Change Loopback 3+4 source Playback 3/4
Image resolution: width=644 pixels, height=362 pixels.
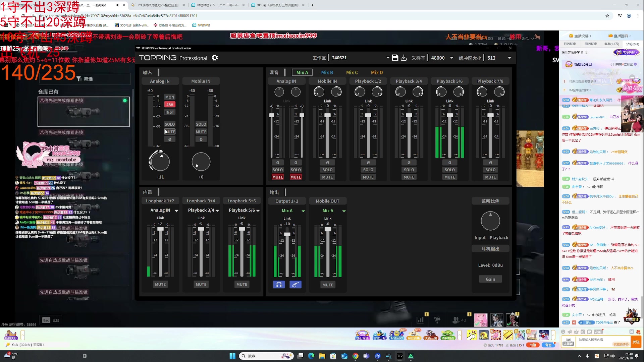click(203, 210)
